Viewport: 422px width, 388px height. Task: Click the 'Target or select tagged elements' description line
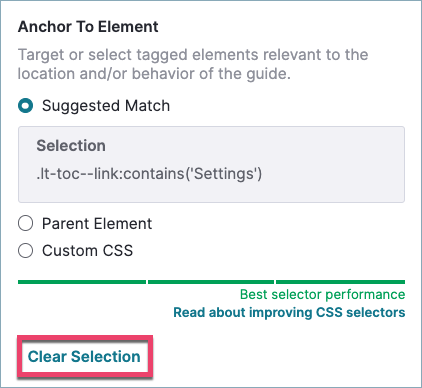[193, 55]
